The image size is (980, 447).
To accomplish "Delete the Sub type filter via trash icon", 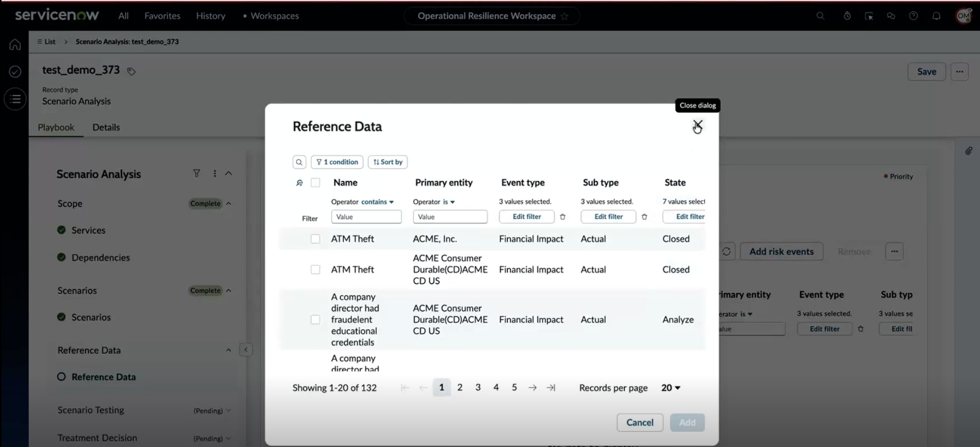I will click(644, 217).
